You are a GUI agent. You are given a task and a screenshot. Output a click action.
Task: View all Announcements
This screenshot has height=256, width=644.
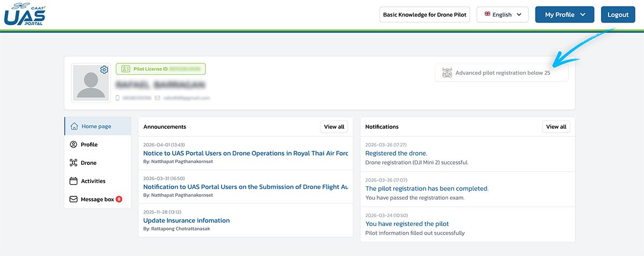click(x=334, y=127)
